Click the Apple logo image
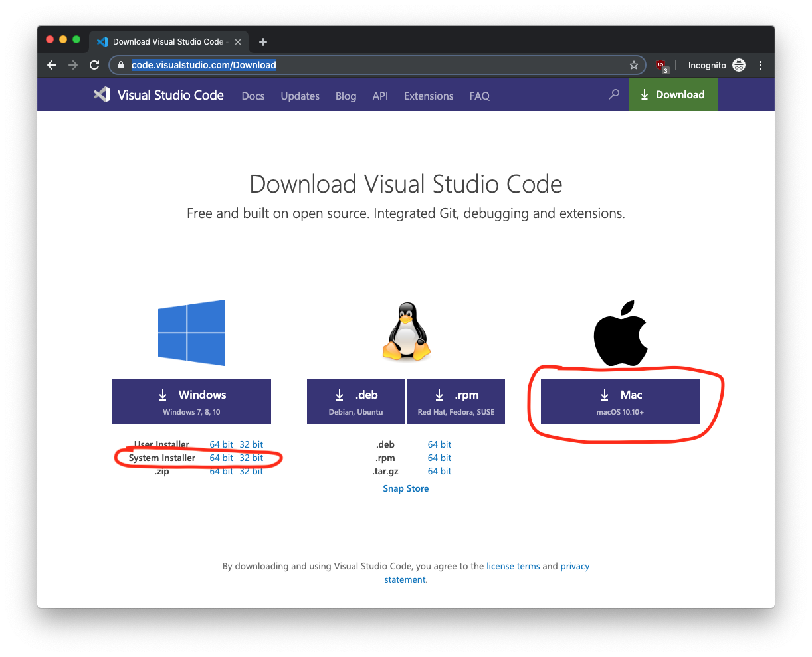The width and height of the screenshot is (812, 657). 621,333
